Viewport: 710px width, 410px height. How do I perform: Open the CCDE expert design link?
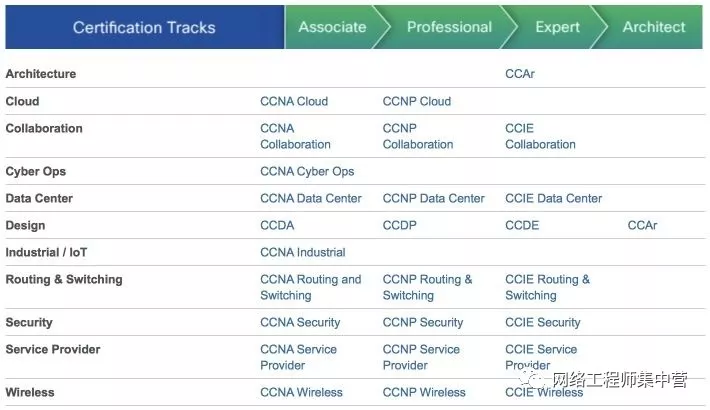click(522, 225)
